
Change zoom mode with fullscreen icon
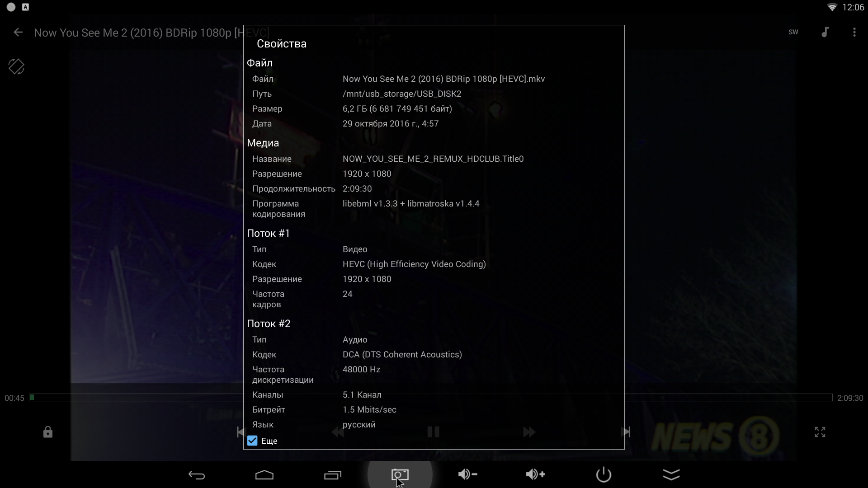coord(820,432)
